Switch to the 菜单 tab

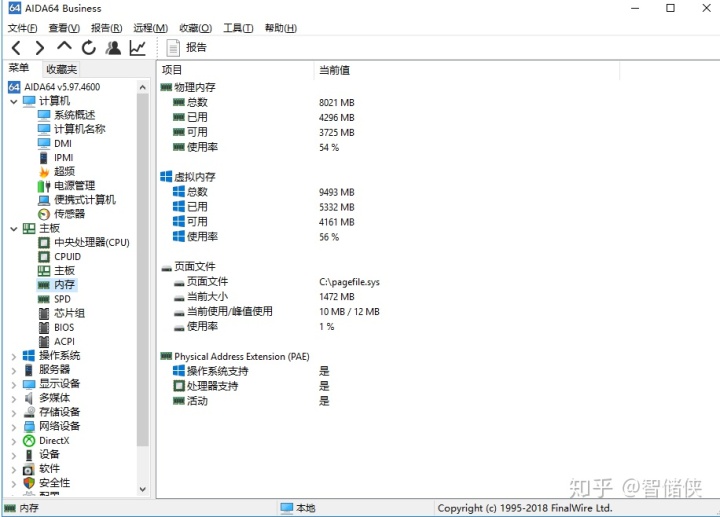(x=19, y=68)
